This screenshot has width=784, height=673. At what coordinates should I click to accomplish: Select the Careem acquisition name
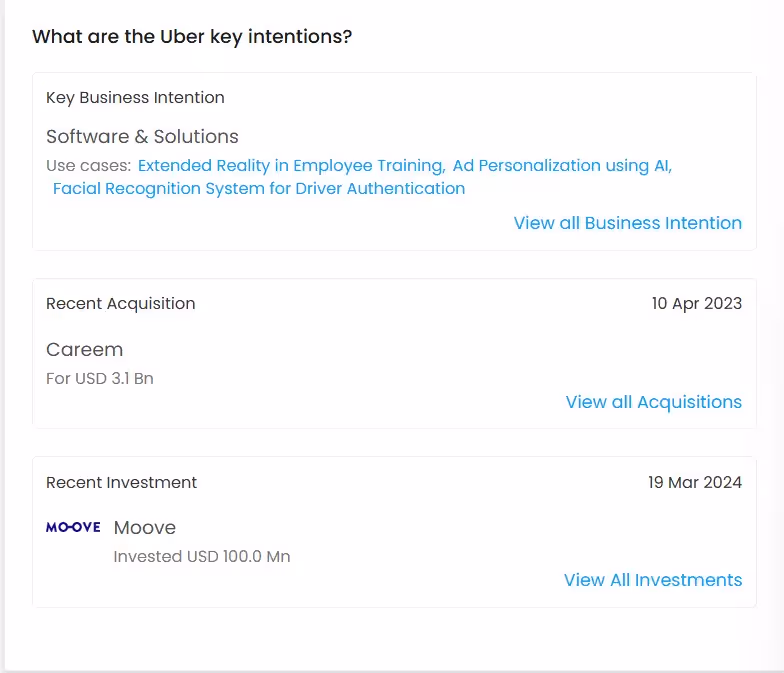tap(84, 350)
